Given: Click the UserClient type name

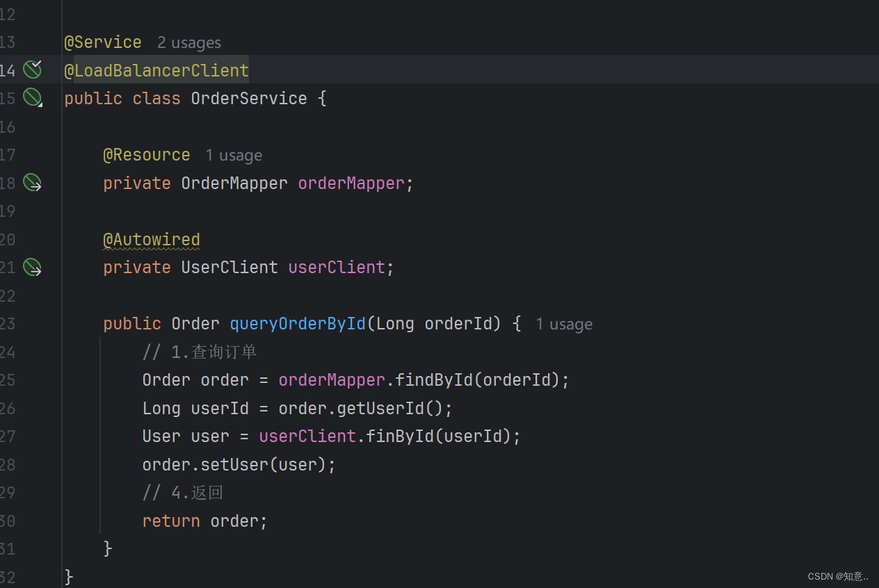Looking at the screenshot, I should tap(229, 267).
